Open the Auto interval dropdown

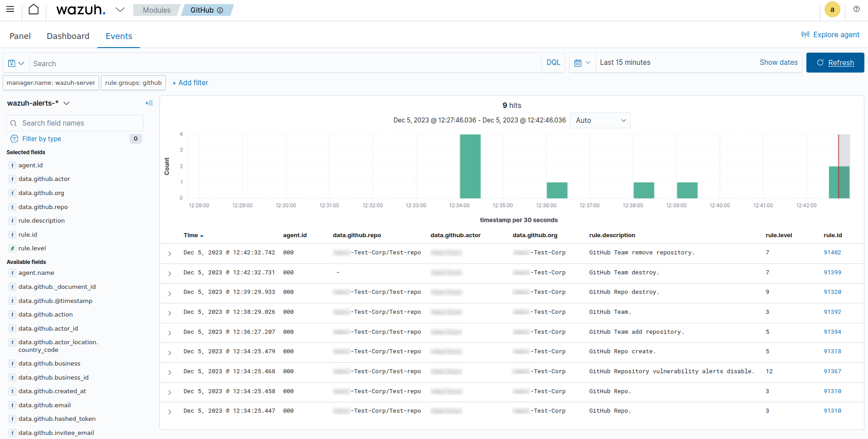point(600,121)
